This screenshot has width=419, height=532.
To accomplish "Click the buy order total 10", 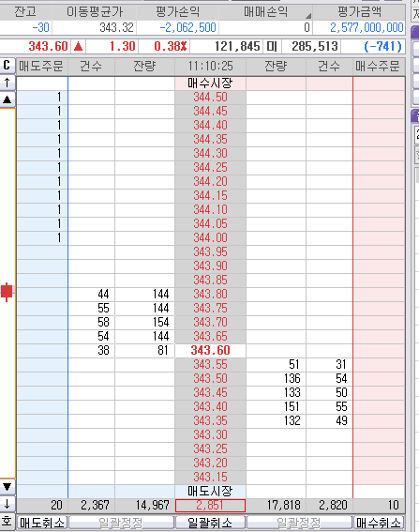I will [394, 506].
